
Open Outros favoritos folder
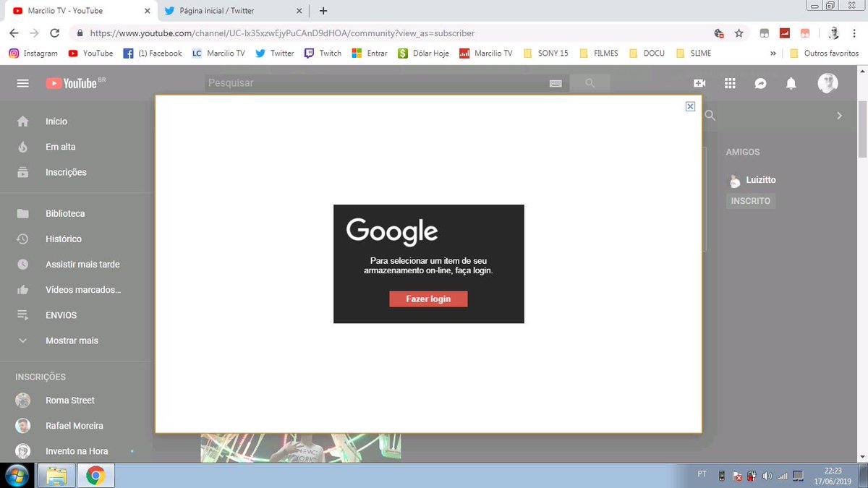[824, 53]
